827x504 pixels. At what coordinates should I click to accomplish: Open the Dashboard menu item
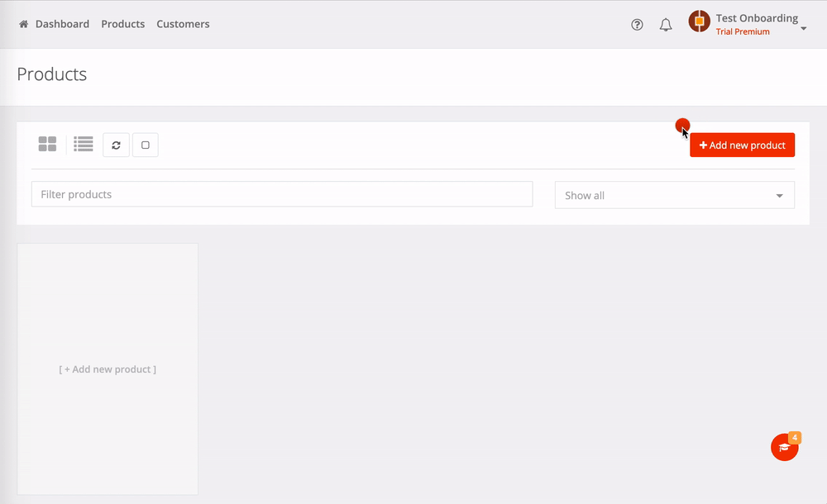(x=62, y=24)
